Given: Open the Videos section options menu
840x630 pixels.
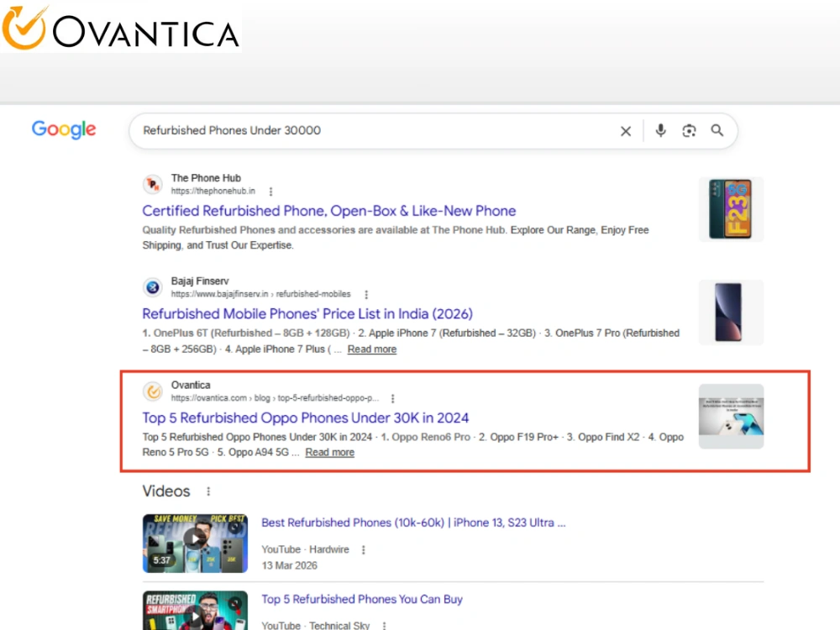Looking at the screenshot, I should tap(208, 491).
